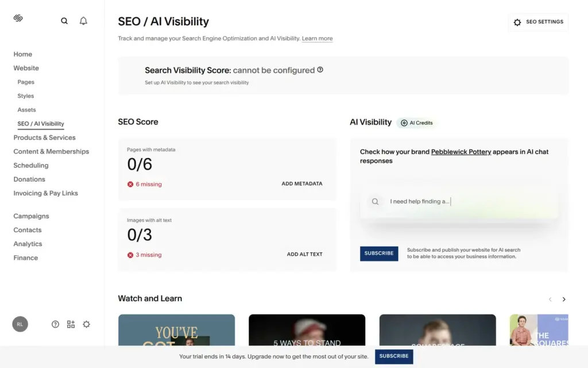Click SEO SETTINGS button
Viewport: 588px width, 368px height.
click(538, 22)
